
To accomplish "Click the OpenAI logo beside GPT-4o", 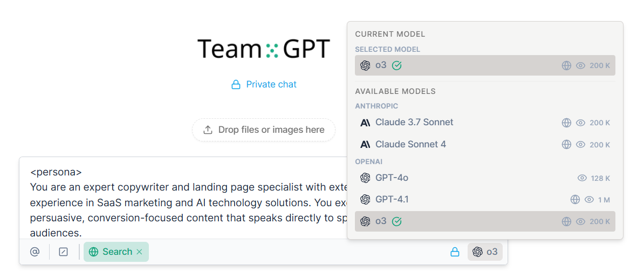I will 365,178.
